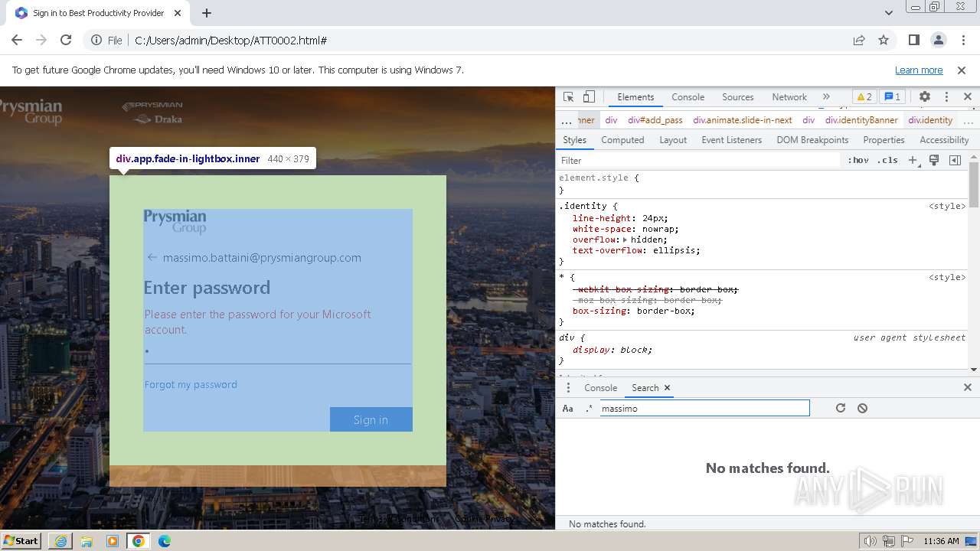Activate the inspect element picker icon

point(568,97)
